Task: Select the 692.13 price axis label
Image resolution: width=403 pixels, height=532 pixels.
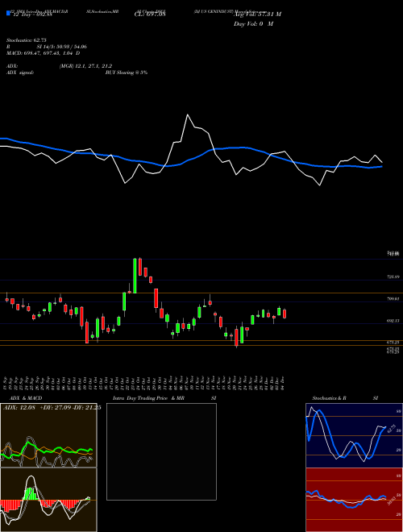Action: click(394, 321)
